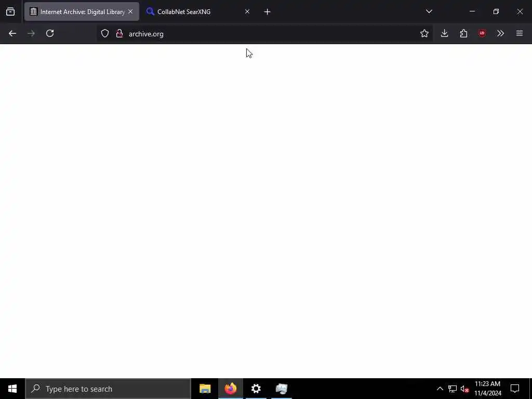The height and width of the screenshot is (399, 532).
Task: Restore down the Firefox window
Action: click(496, 11)
